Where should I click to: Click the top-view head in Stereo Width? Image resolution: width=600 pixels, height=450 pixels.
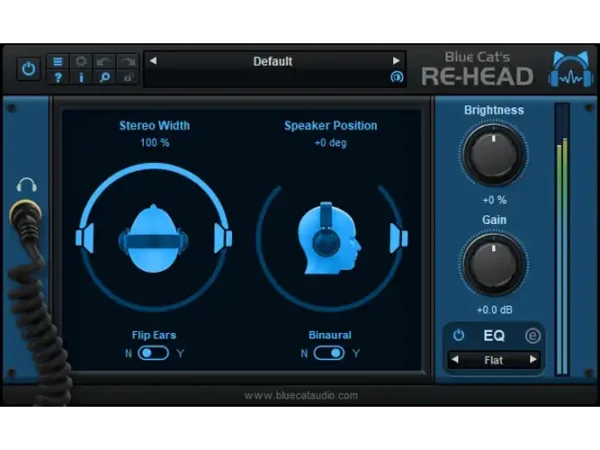(x=153, y=239)
